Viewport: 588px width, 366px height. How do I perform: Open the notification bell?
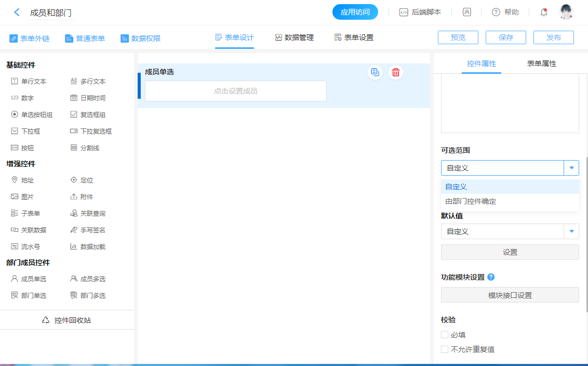[x=544, y=12]
